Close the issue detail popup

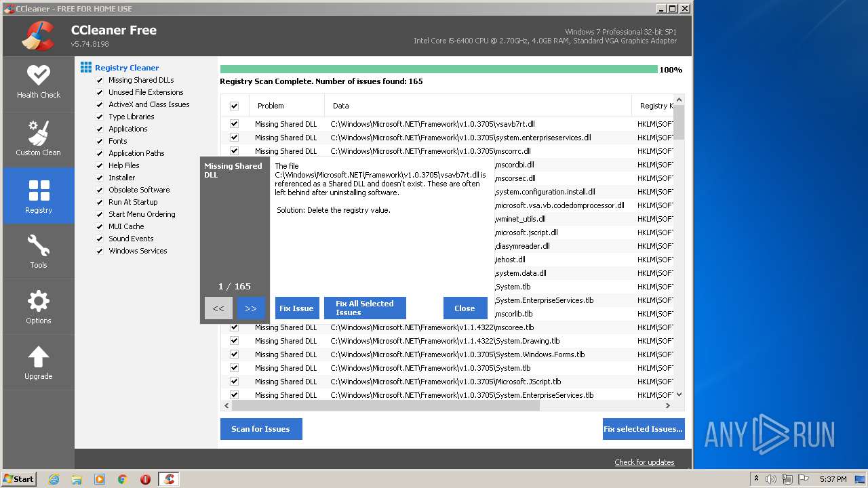(x=465, y=308)
